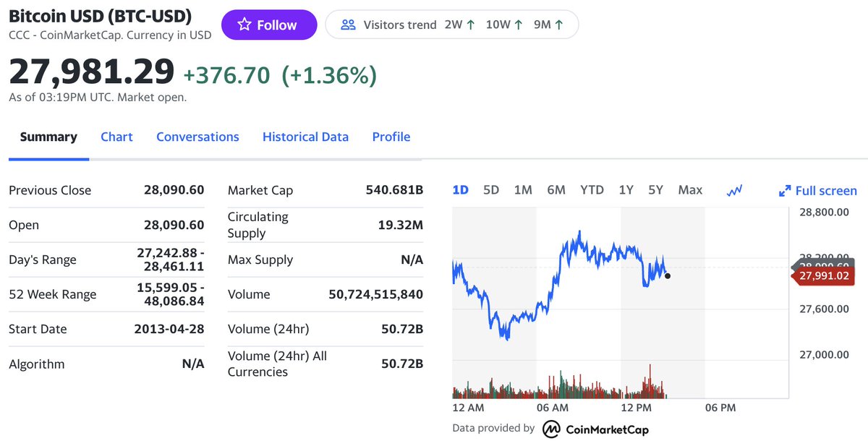Click the 06 AM time axis label

[551, 408]
